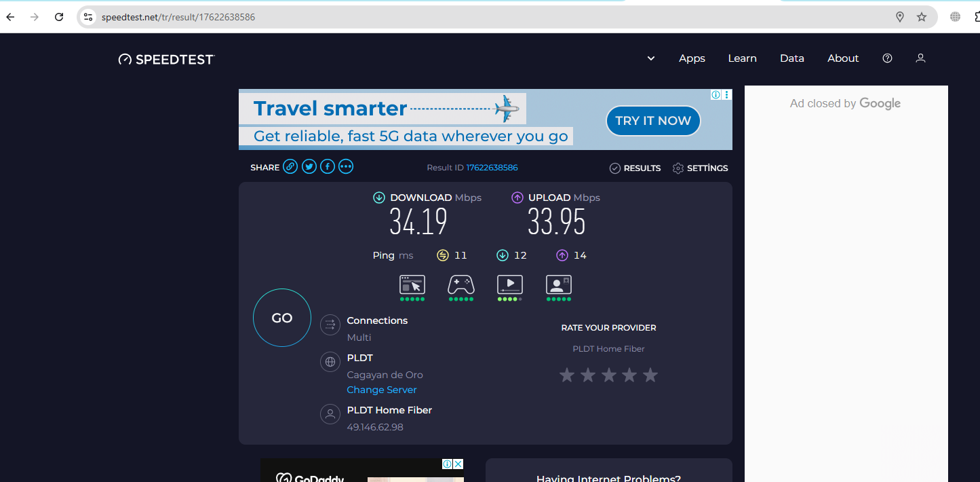Click the Having Internet Problems heading
980x482 pixels.
pyautogui.click(x=608, y=479)
